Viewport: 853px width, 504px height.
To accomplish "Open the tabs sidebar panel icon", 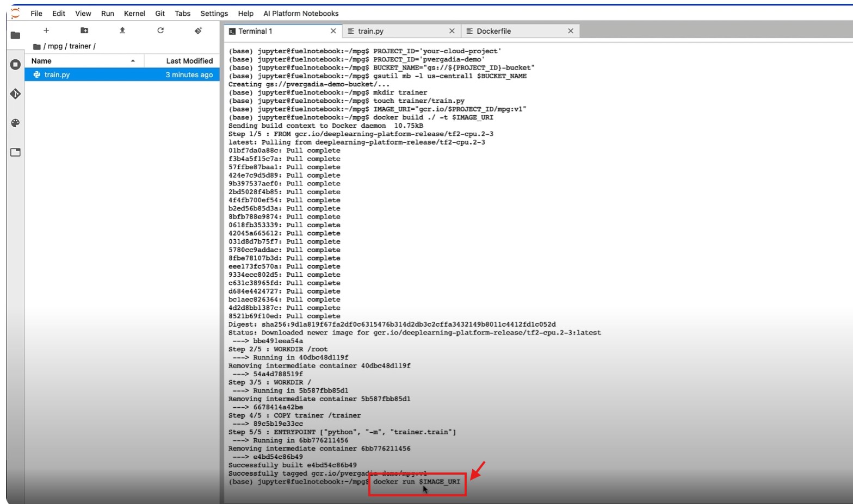I will tap(15, 152).
